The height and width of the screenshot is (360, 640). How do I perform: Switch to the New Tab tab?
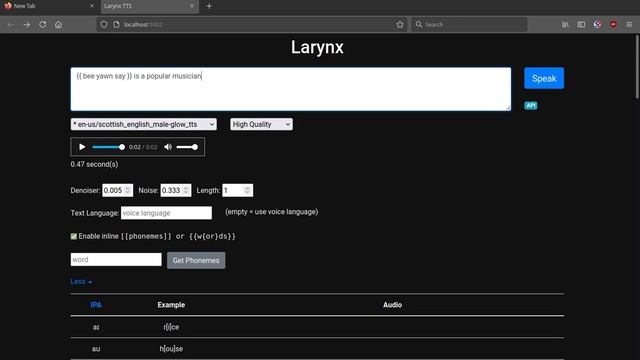point(49,6)
